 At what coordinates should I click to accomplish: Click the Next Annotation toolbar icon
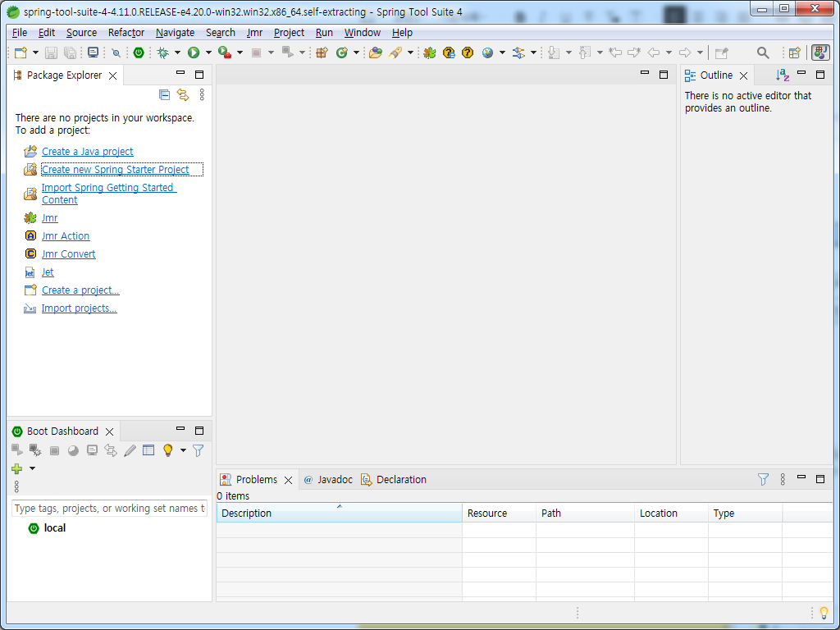[x=554, y=52]
